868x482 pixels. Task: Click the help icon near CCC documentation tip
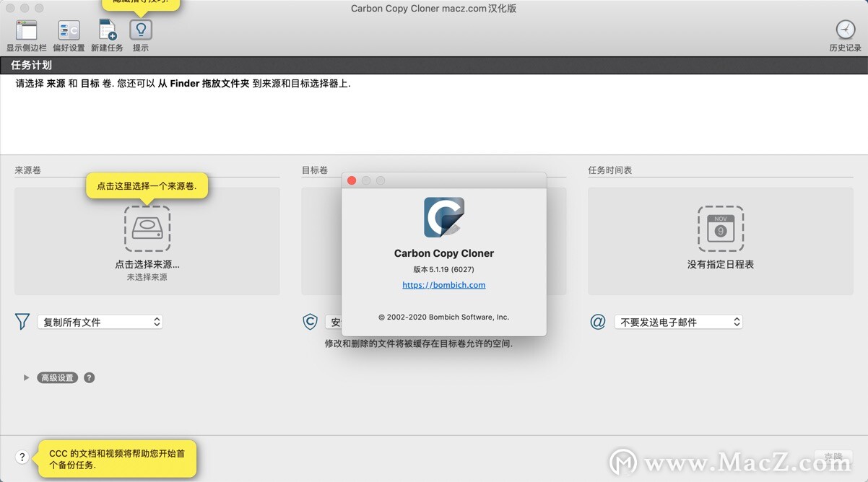click(x=22, y=457)
